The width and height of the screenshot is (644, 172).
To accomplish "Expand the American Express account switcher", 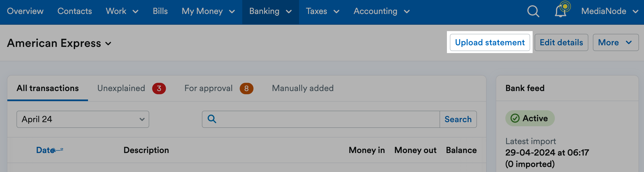I will 108,44.
